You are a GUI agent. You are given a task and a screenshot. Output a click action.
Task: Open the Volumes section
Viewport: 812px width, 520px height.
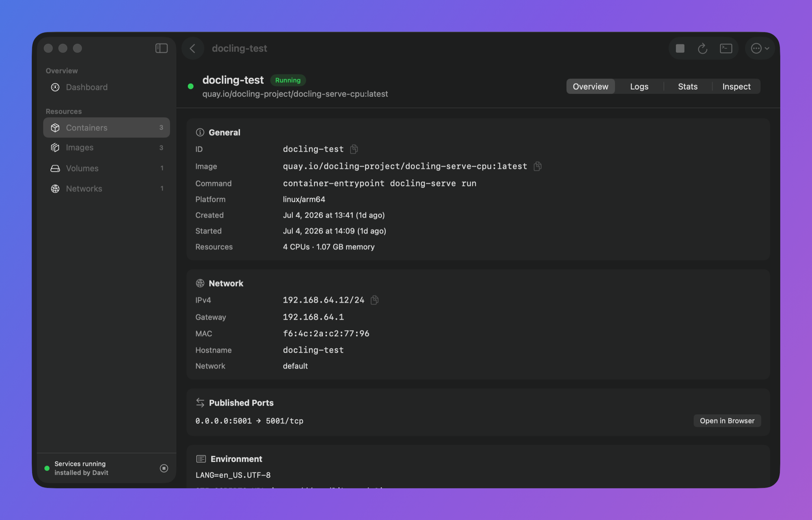(x=106, y=168)
